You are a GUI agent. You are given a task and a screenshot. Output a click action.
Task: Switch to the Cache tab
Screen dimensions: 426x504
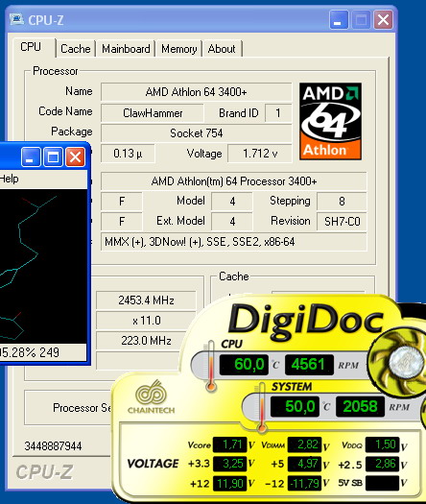coord(76,49)
